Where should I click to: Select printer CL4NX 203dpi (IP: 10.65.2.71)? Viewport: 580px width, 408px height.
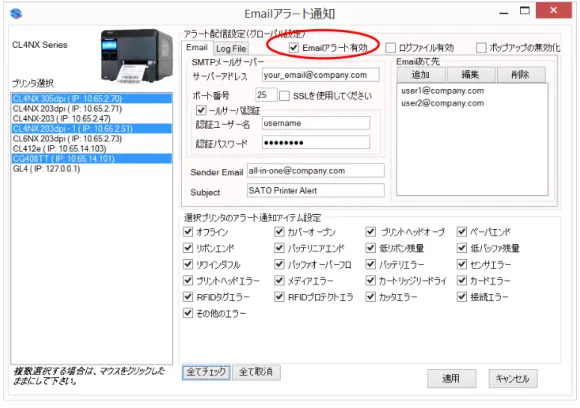[x=92, y=108]
